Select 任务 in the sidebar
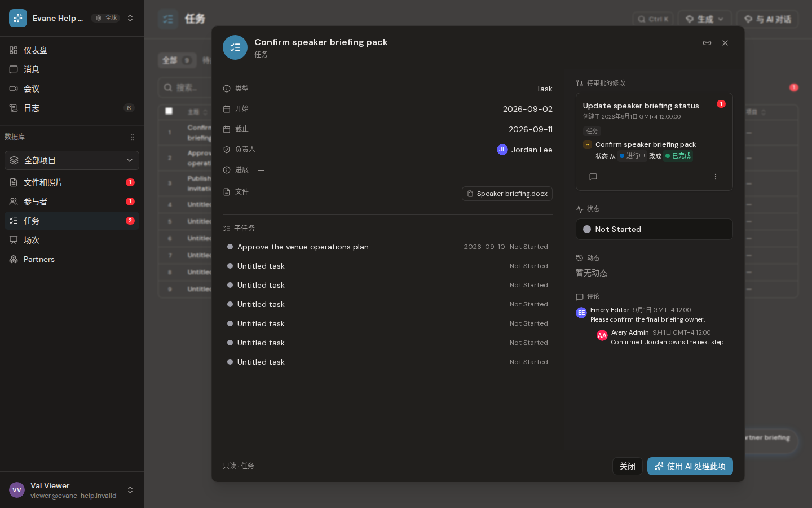This screenshot has width=812, height=508. (x=72, y=221)
